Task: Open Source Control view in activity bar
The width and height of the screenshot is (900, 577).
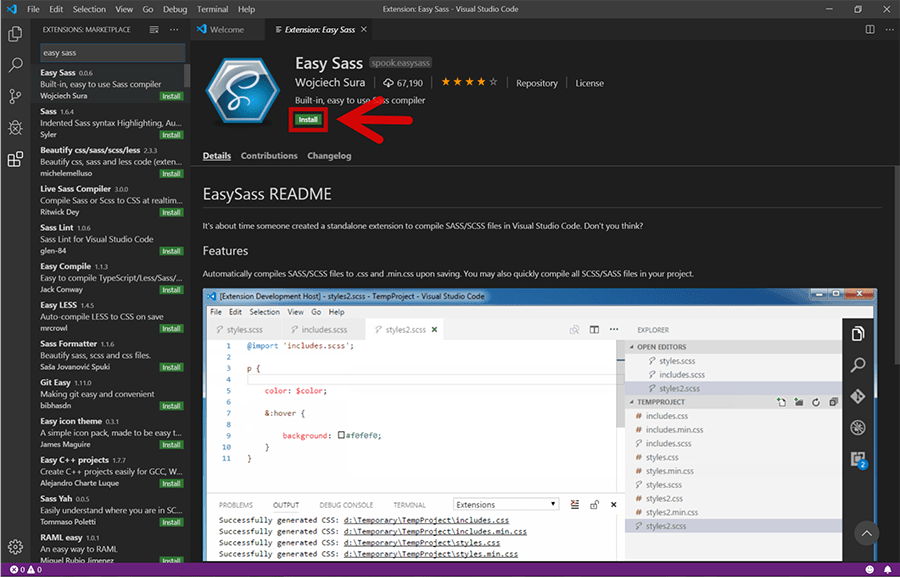Action: pyautogui.click(x=15, y=96)
